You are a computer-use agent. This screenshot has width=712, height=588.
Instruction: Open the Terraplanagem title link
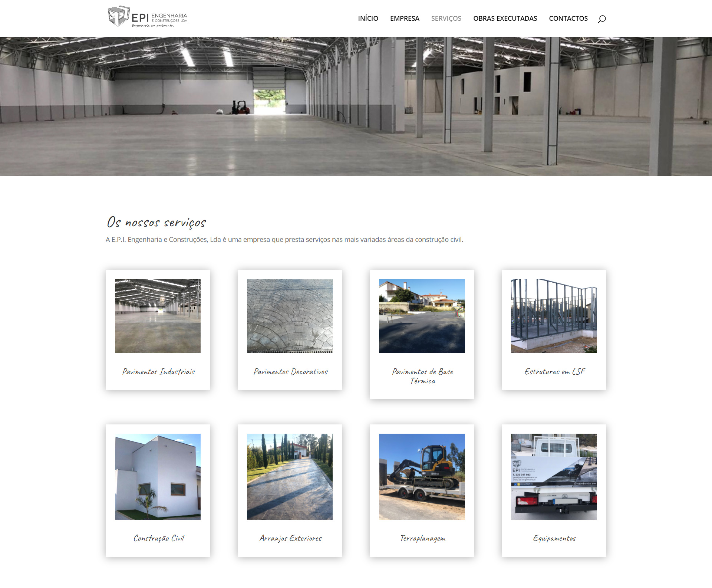tap(422, 538)
